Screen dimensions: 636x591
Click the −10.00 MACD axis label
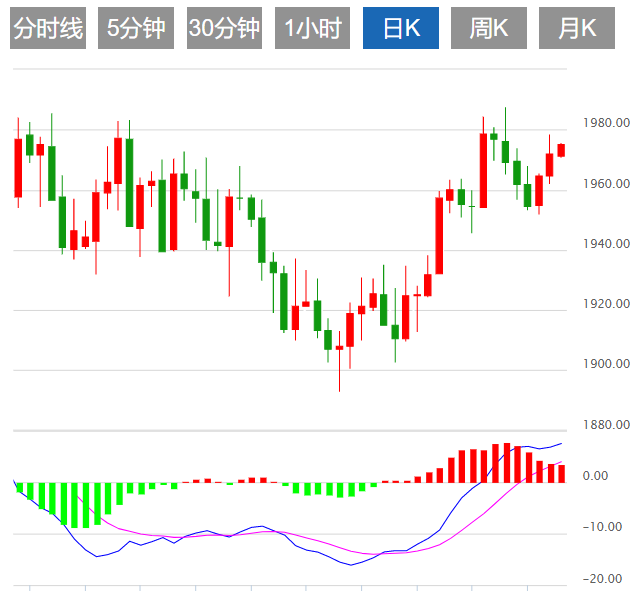tap(602, 527)
